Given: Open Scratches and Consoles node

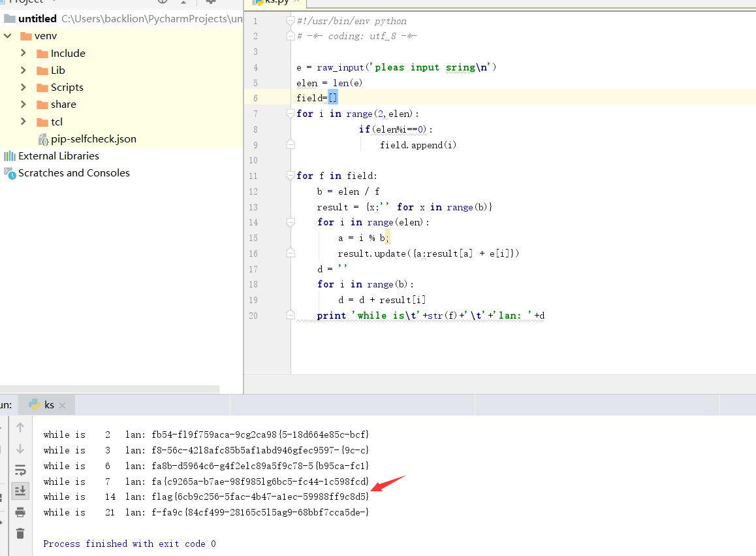Looking at the screenshot, I should [74, 172].
